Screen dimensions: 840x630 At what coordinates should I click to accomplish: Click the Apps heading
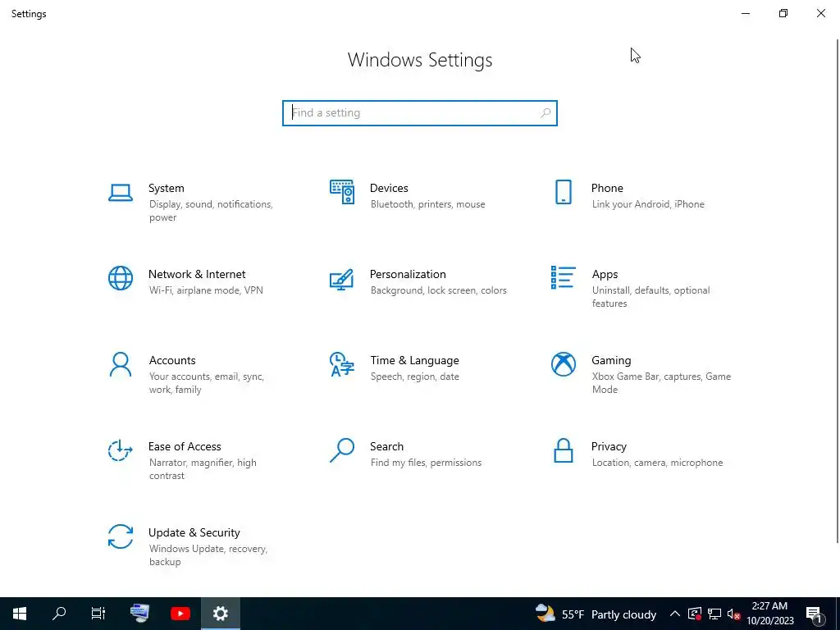(x=605, y=274)
